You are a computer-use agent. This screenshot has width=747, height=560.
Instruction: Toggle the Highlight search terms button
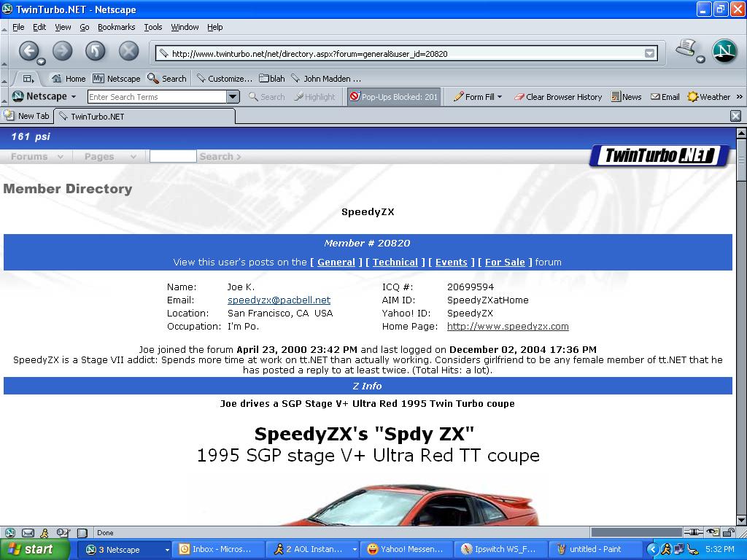(314, 97)
